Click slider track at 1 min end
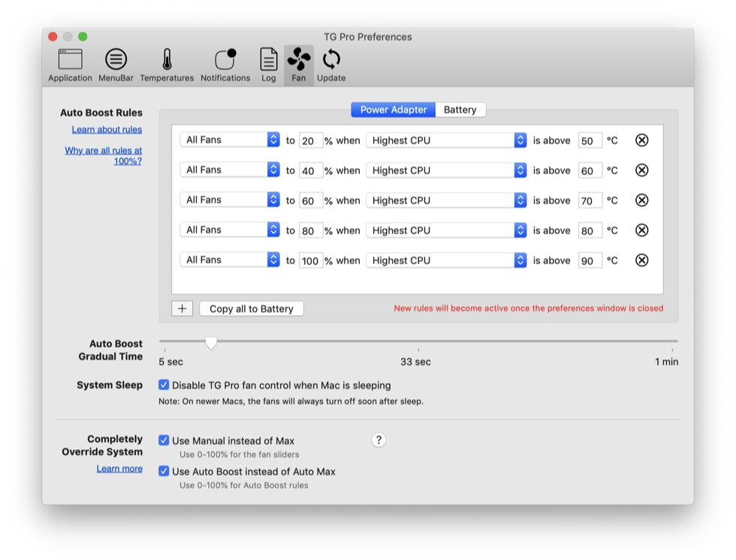Viewport: 736px width, 560px height. (672, 341)
